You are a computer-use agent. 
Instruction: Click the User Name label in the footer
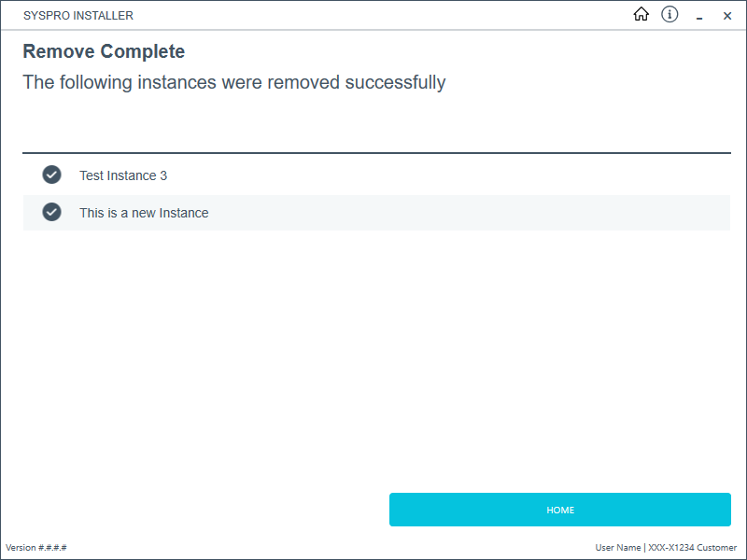tap(617, 548)
